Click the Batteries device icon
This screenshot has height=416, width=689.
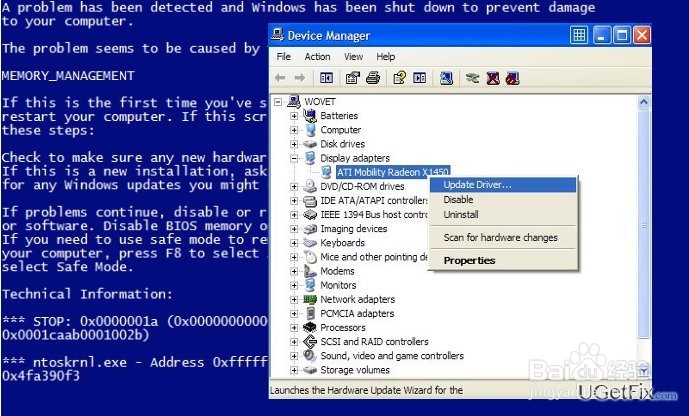pos(310,116)
